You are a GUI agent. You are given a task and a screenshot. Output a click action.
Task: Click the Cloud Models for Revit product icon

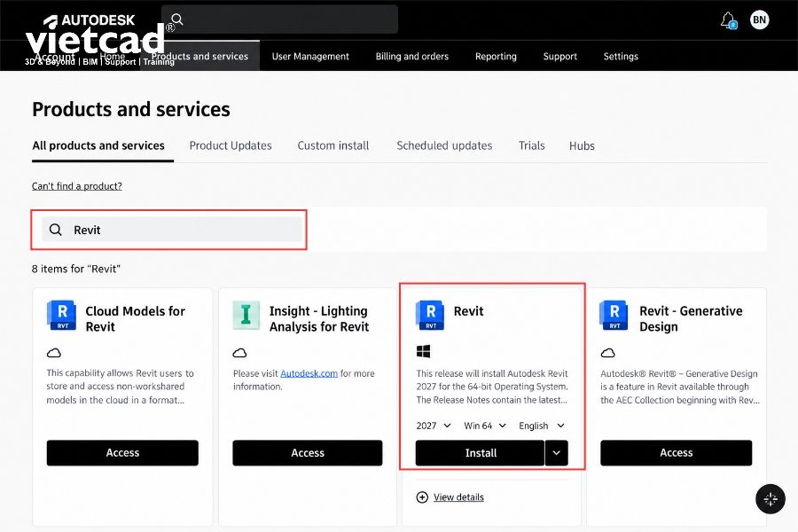pos(61,315)
